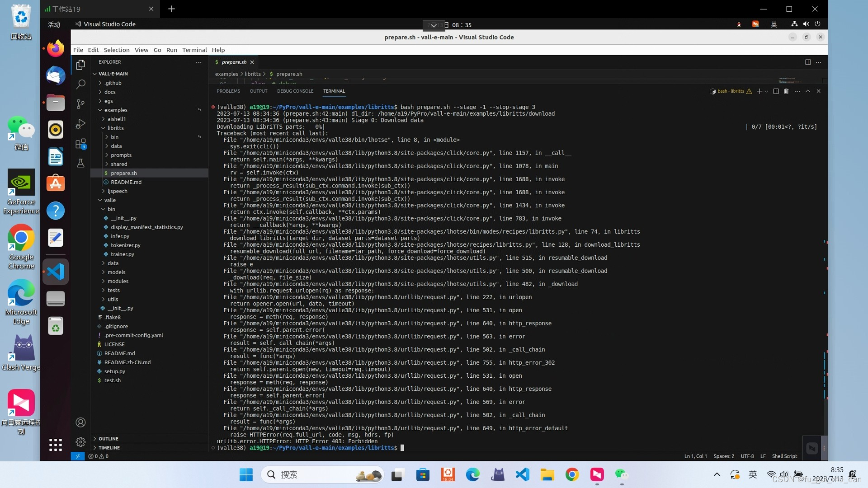Select README.zh-CN.md file

[149, 362]
